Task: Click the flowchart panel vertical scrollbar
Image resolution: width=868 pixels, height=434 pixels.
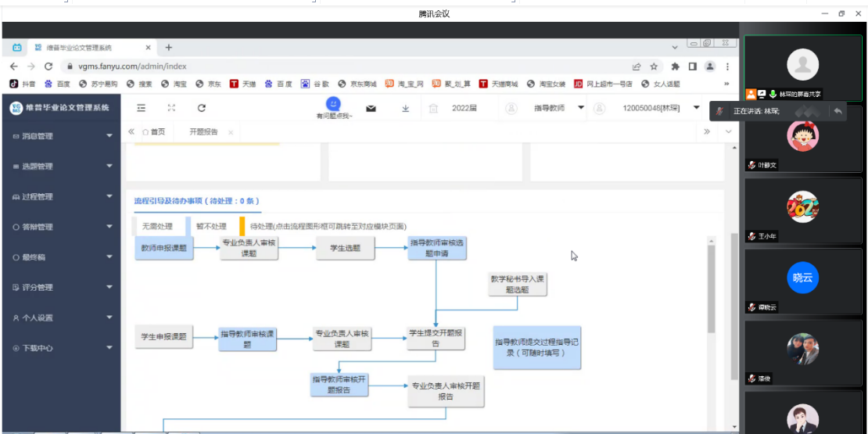Action: (711, 289)
